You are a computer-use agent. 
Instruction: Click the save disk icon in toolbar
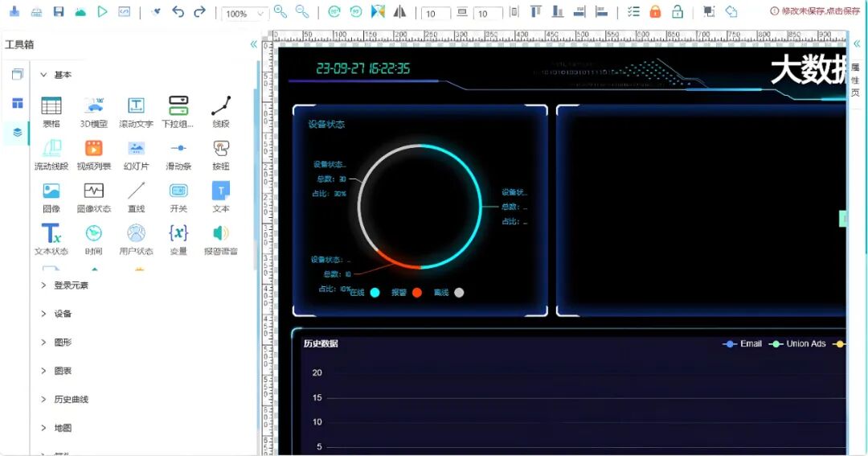59,11
